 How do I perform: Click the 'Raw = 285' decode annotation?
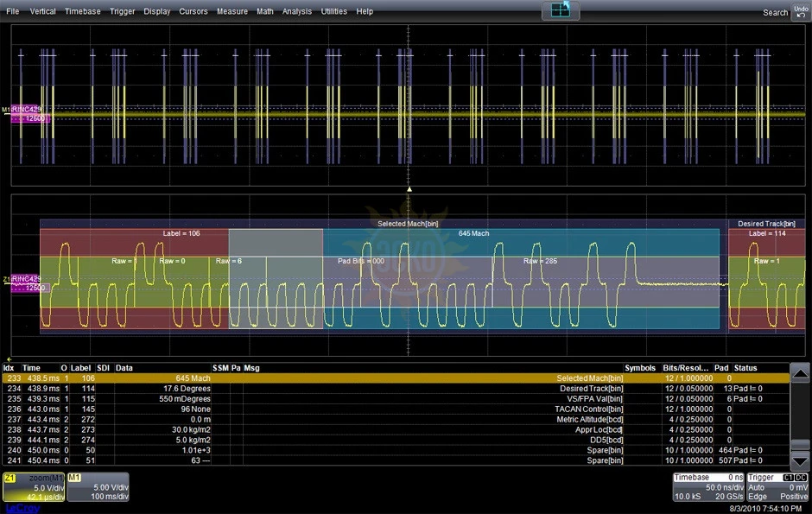pos(540,261)
